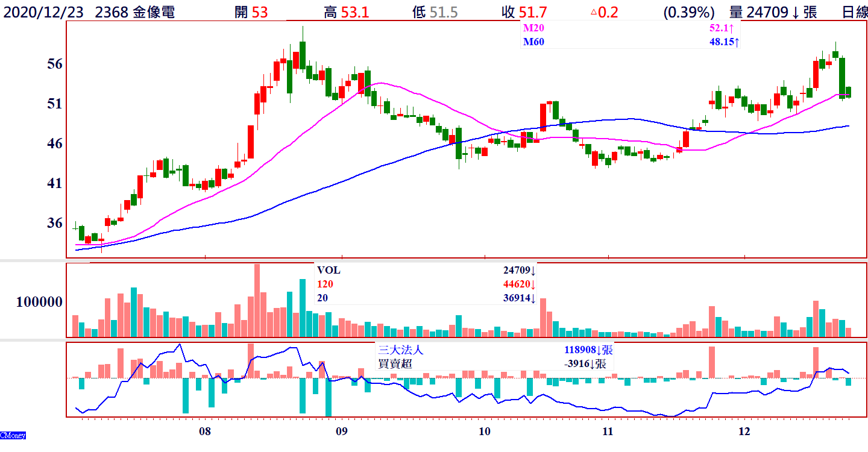
Task: Click the volume reading 量 24709
Action: [759, 12]
